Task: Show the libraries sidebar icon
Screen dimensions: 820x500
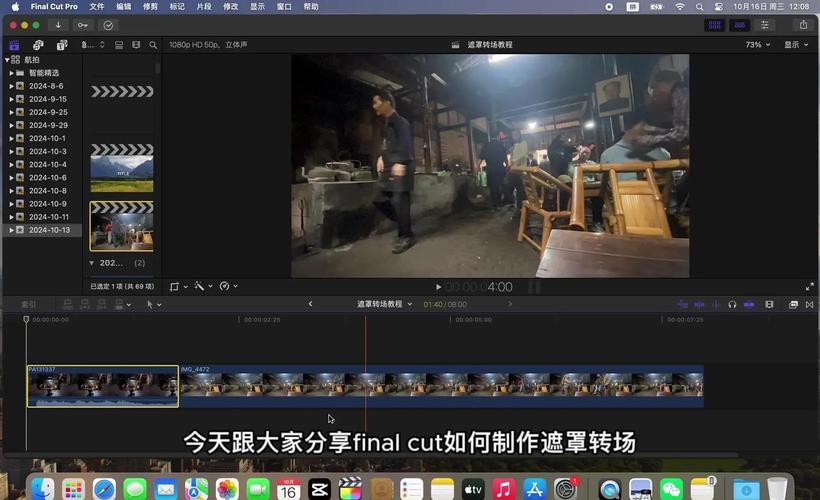Action: [x=14, y=45]
